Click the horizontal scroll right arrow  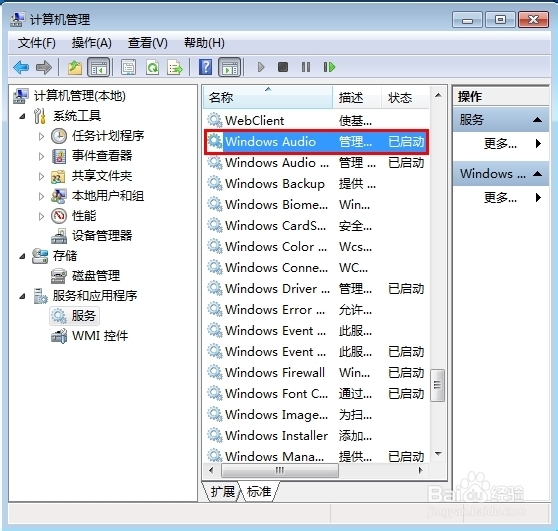tap(421, 470)
